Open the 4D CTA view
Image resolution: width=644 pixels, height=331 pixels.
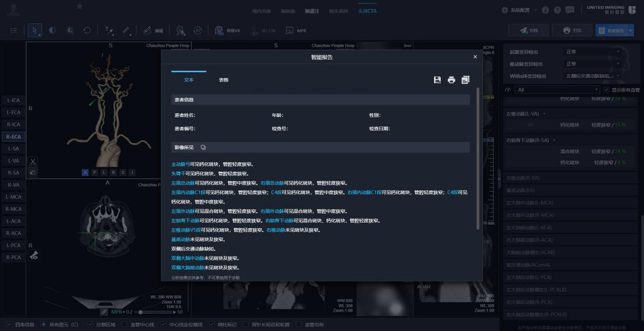pyautogui.click(x=263, y=31)
